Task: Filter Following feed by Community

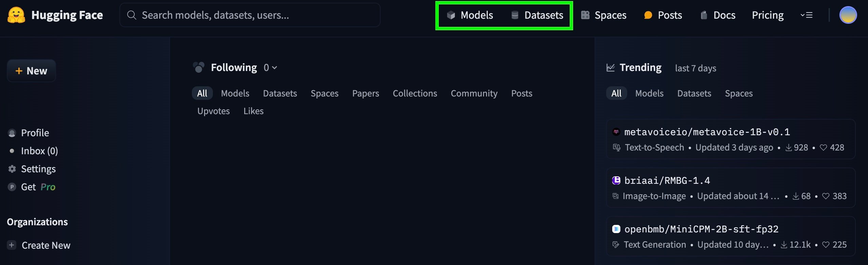Action: click(x=474, y=93)
